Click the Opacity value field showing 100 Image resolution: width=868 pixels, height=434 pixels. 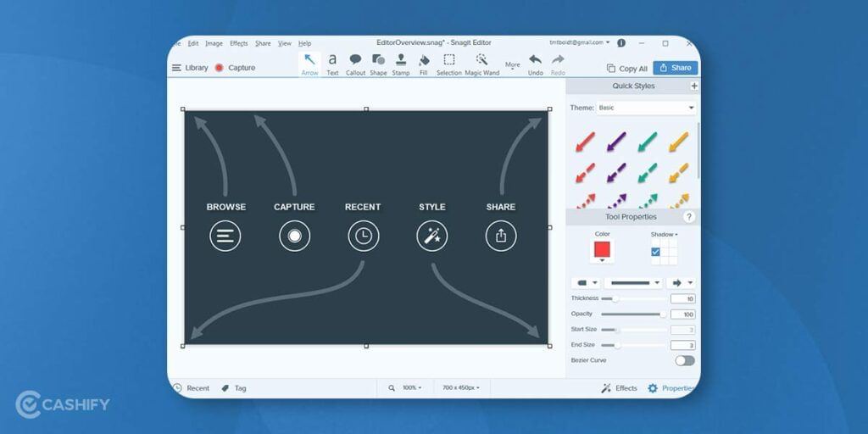[683, 314]
